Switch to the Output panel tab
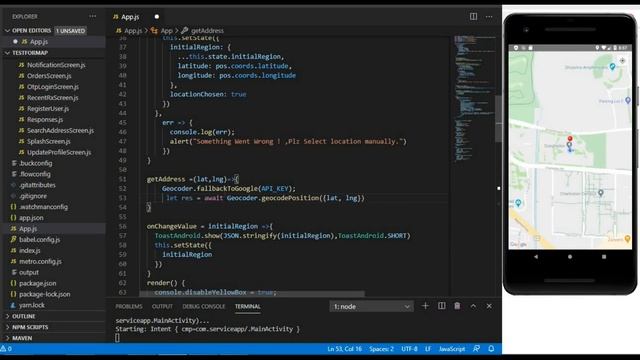 click(x=162, y=307)
